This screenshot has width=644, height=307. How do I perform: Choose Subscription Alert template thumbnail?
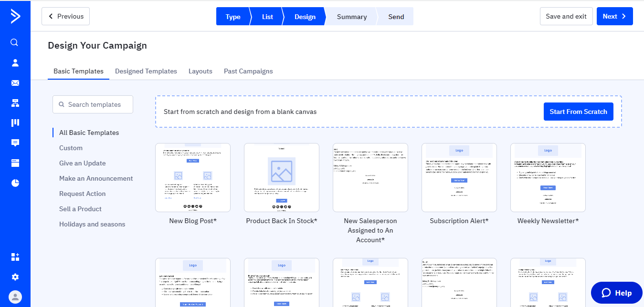coord(459,177)
